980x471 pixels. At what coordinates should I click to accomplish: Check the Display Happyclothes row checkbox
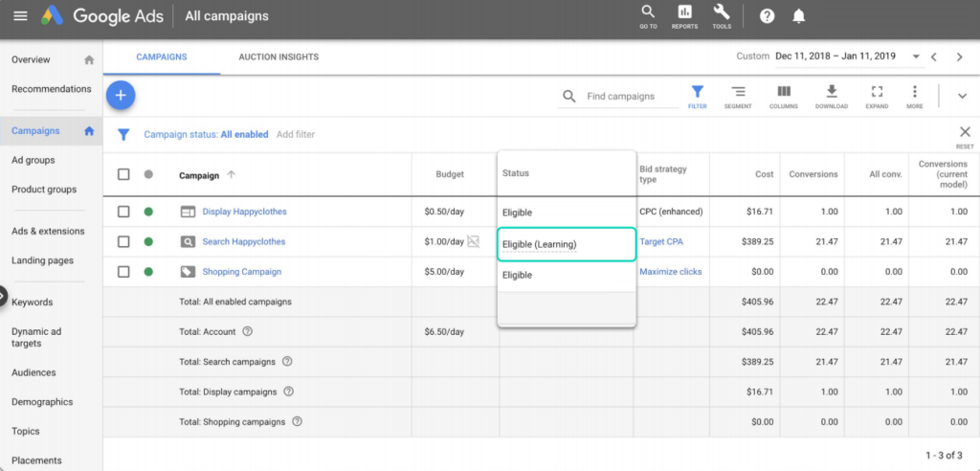coord(123,212)
